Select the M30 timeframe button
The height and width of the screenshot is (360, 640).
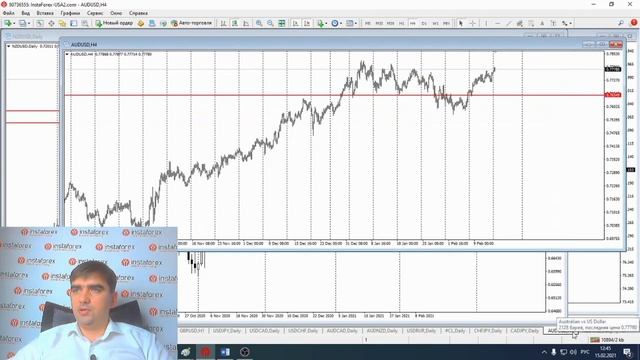(391, 23)
